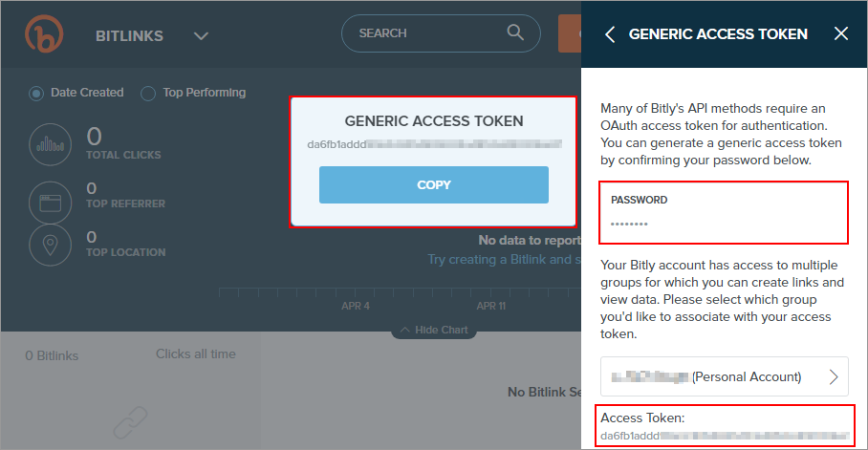Screen dimensions: 868x450
Task: Click the search magnifier icon
Action: click(515, 32)
